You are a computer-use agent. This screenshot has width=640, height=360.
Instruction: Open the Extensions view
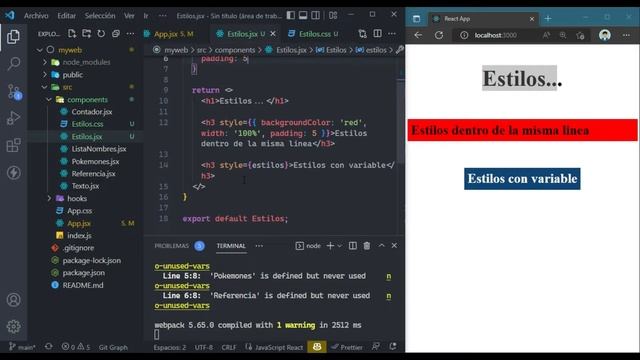(13, 145)
